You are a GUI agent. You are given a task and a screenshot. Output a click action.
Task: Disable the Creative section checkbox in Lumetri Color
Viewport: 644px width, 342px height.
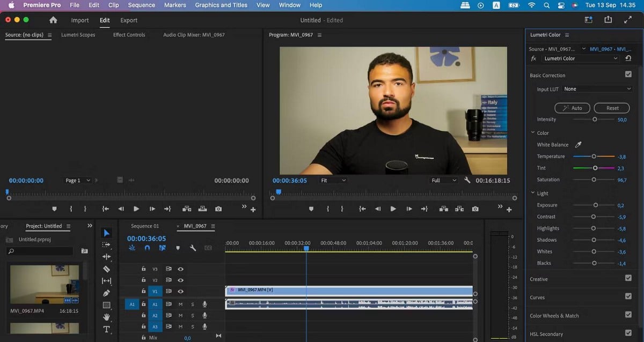(628, 278)
